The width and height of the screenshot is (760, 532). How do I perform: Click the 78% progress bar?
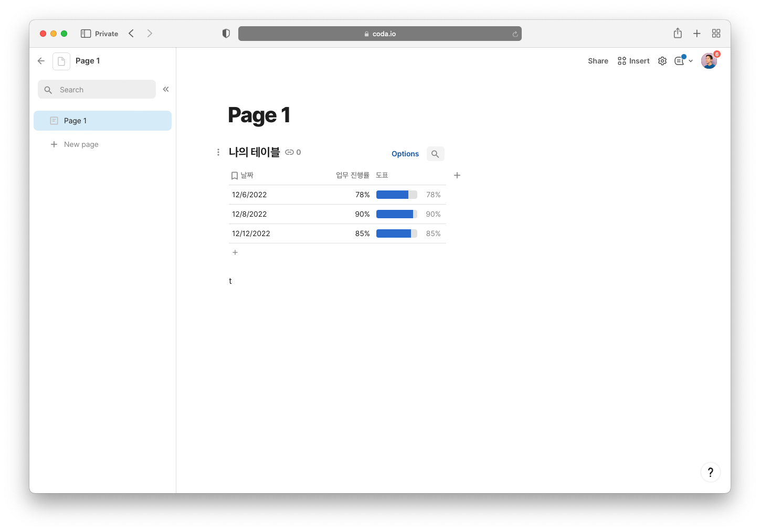point(397,195)
